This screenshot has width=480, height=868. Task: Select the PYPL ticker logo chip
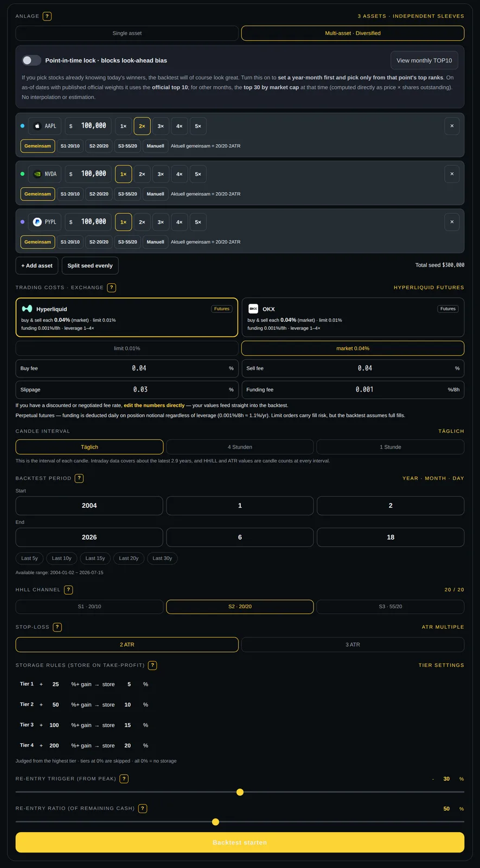pos(44,222)
